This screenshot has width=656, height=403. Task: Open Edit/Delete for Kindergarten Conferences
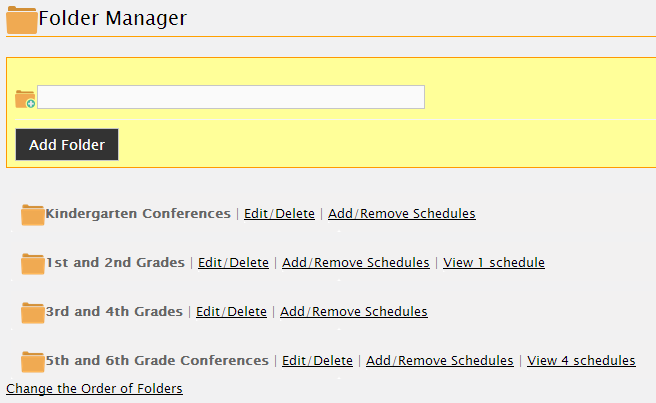(279, 213)
